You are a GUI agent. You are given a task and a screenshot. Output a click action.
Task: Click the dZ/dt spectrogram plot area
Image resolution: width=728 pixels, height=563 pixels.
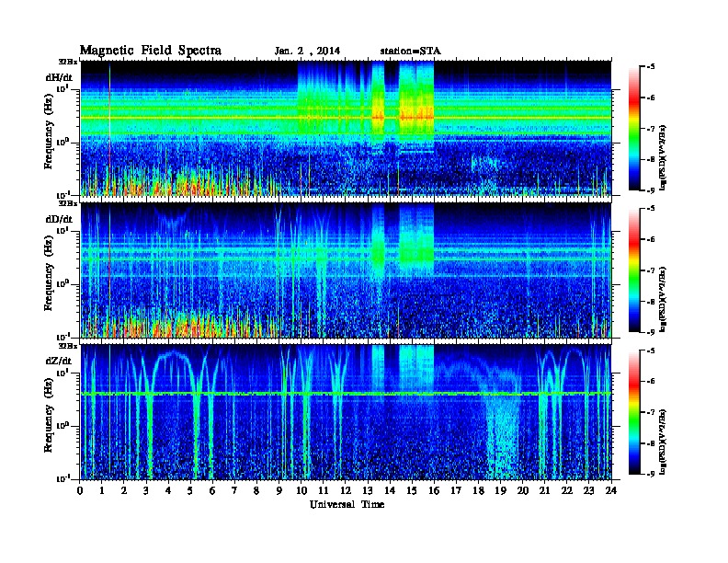click(x=346, y=412)
